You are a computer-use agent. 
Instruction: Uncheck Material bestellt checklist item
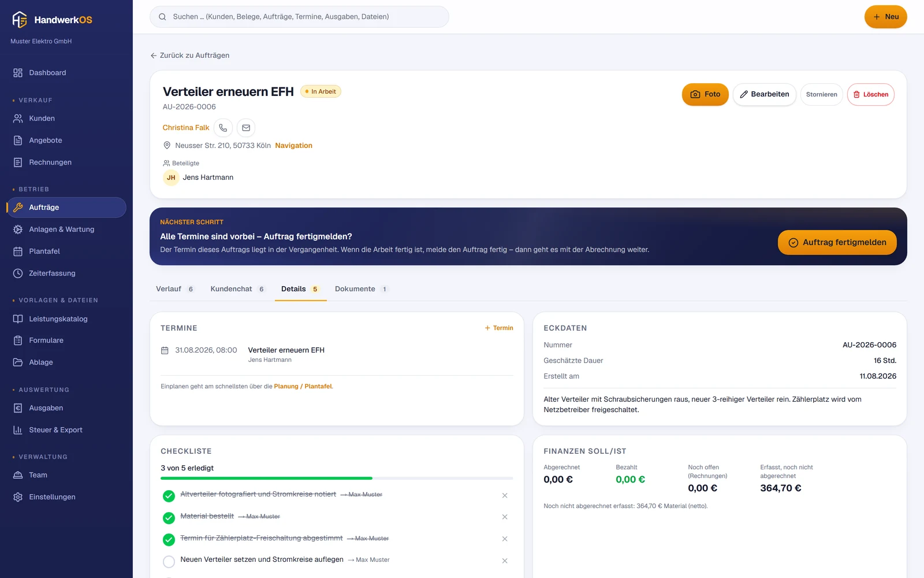tap(169, 518)
